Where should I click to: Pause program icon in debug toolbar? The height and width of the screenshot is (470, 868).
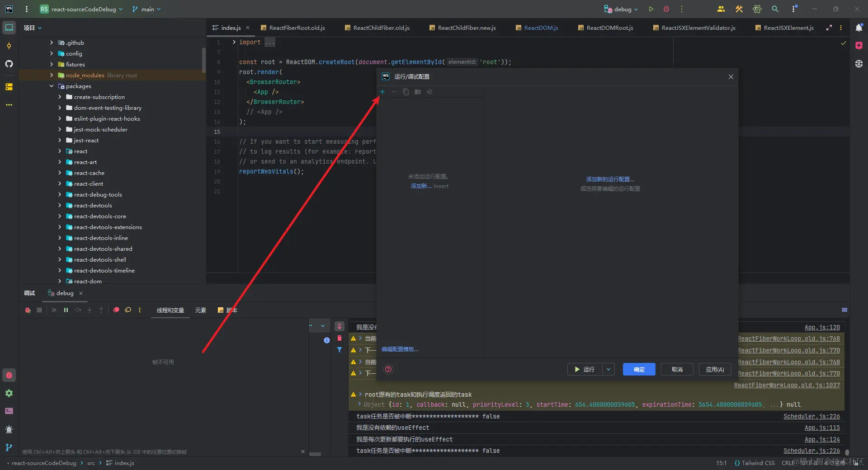[x=66, y=310]
